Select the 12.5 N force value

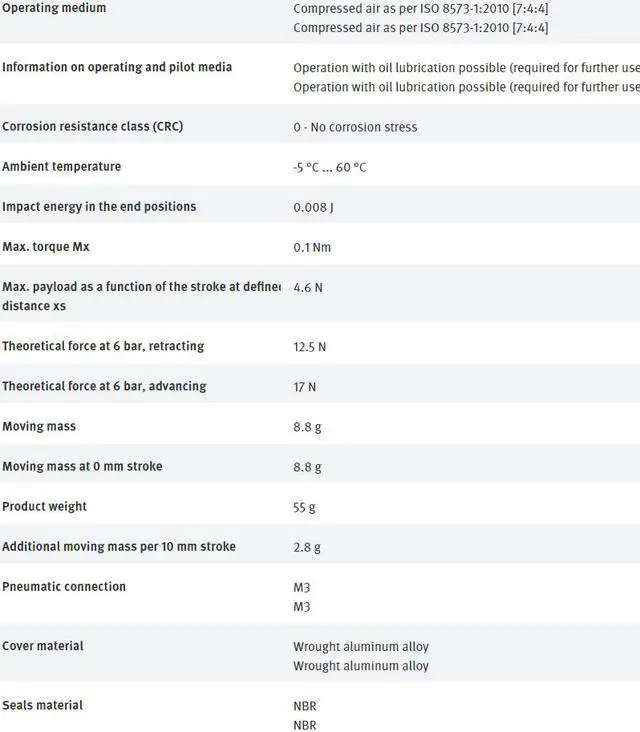click(310, 347)
